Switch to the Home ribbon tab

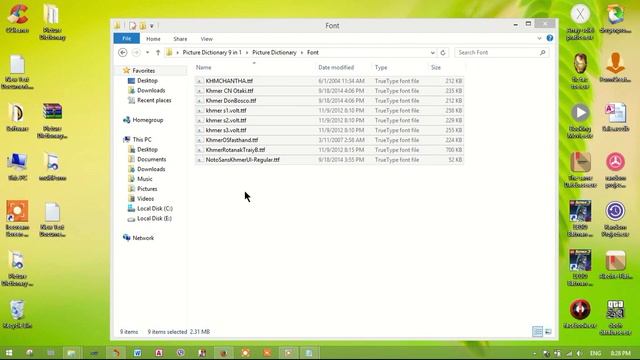point(153,39)
